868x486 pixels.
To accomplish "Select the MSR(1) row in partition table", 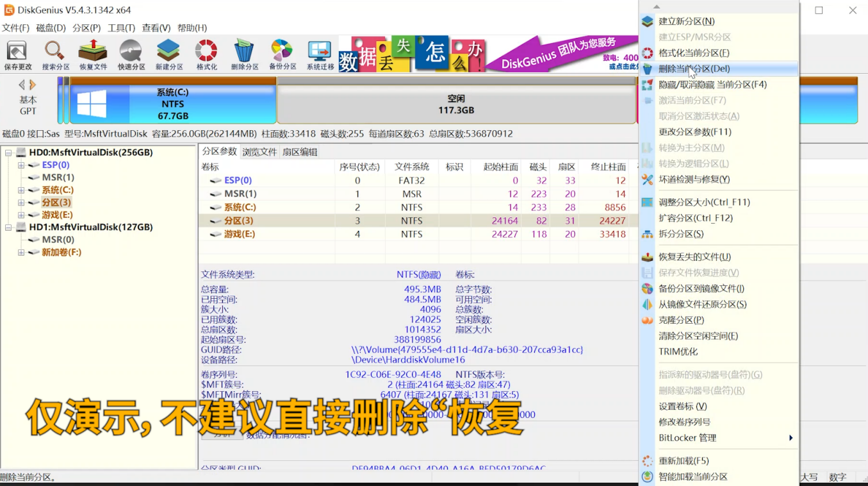I will tap(418, 194).
